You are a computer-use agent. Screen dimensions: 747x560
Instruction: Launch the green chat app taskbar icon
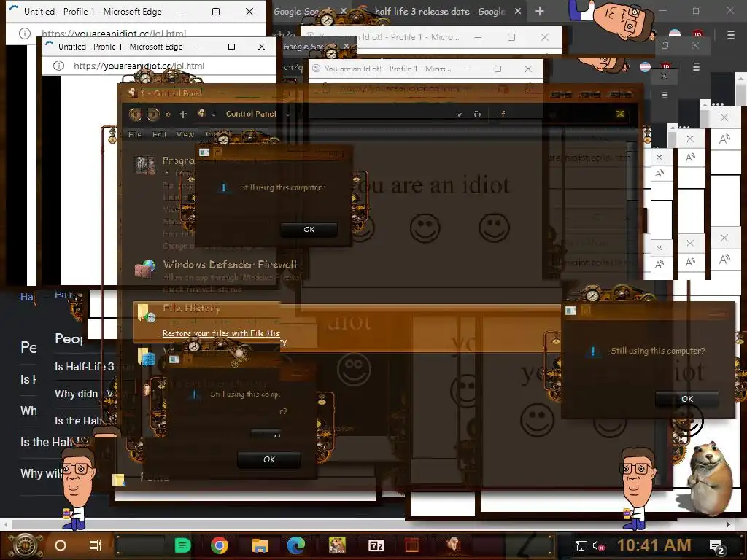182,545
